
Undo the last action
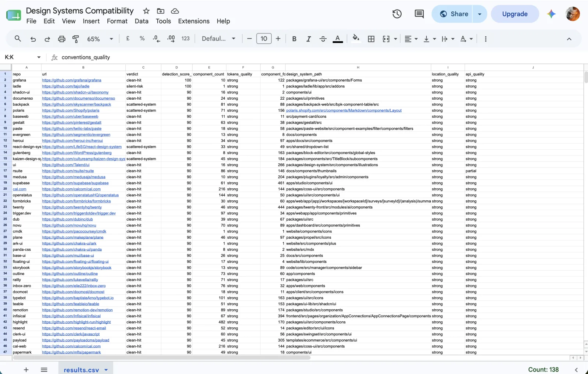(x=33, y=39)
